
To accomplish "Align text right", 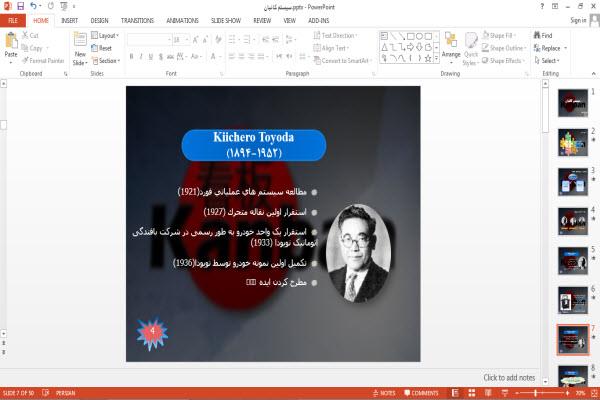I will tap(251, 57).
